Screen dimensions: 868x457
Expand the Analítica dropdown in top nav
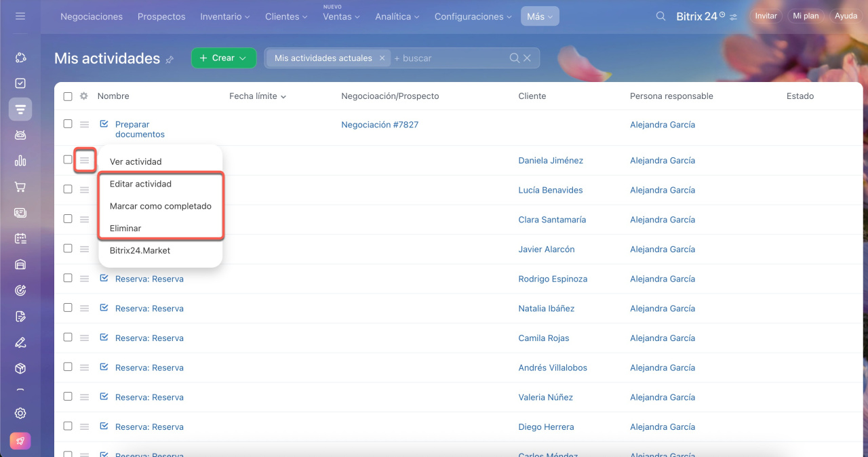(x=397, y=17)
